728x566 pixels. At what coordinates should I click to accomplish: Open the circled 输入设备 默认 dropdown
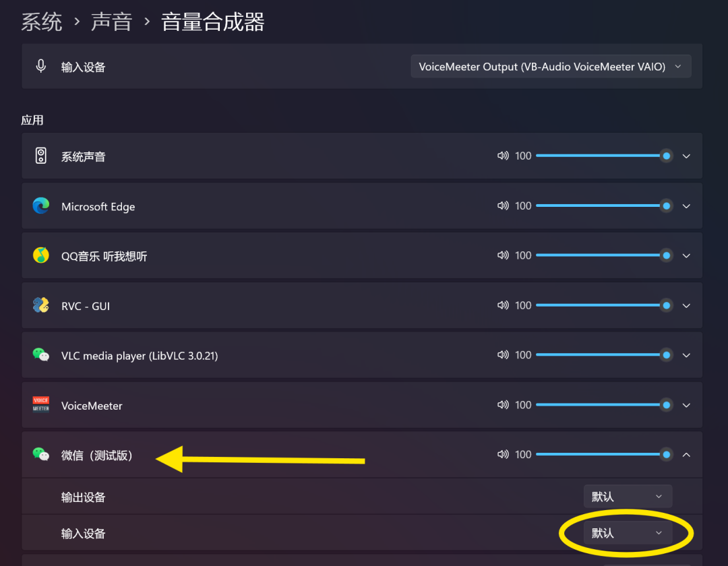627,532
